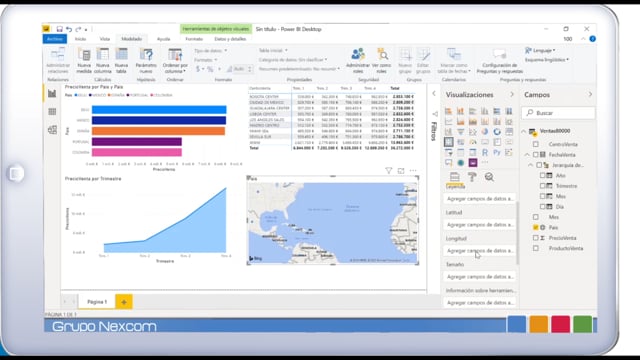Open the Fields well pane icon
Viewport: 640px width, 360px height.
pos(455,177)
